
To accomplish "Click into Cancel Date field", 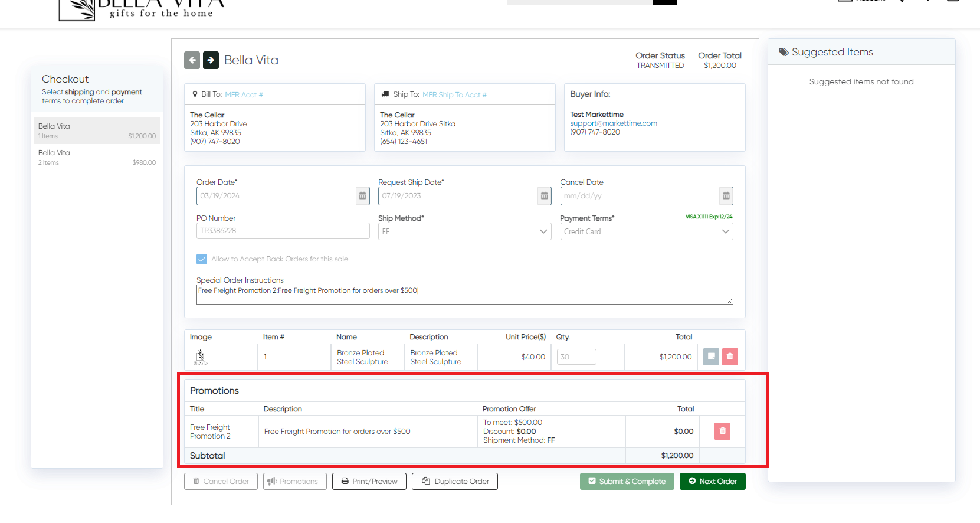I will (640, 196).
